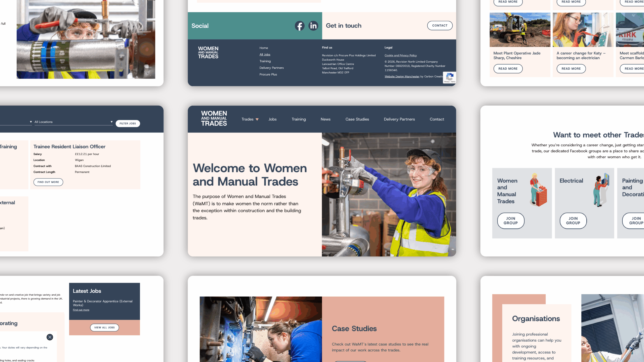The width and height of the screenshot is (644, 362).
Task: Click the hero photo of the pipefitter
Action: point(389,194)
